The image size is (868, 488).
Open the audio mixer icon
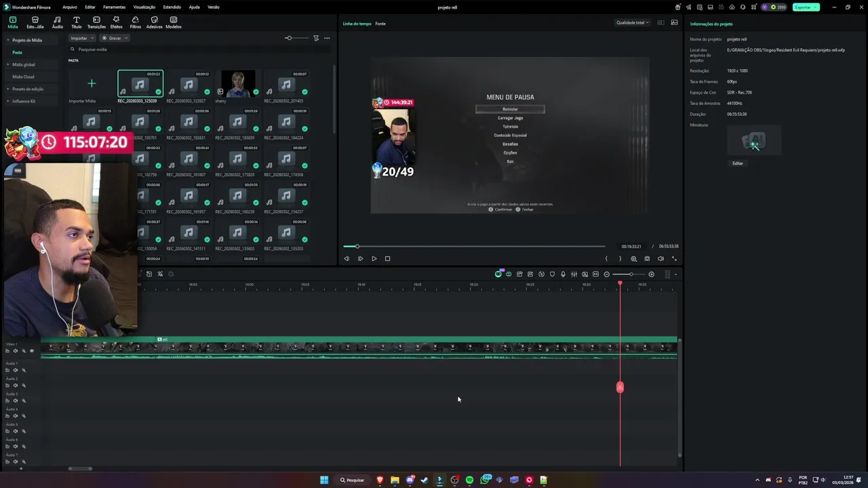(x=574, y=274)
